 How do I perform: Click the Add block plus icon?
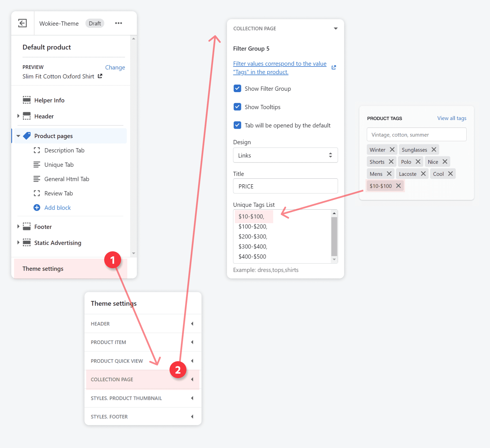(37, 208)
